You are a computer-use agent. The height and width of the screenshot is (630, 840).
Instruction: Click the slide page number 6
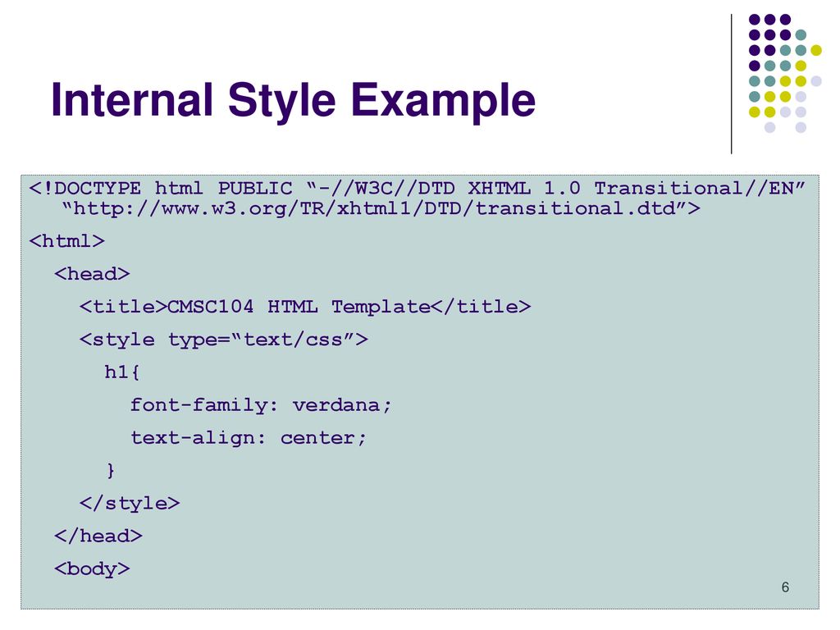(785, 587)
